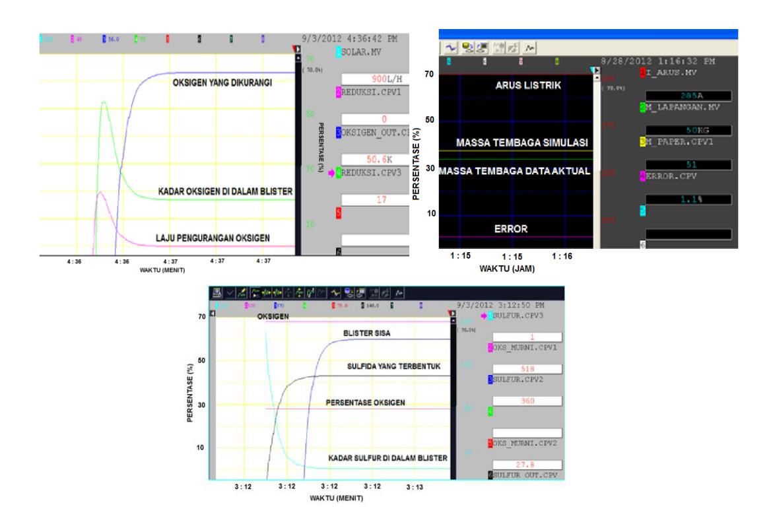Click the right arrow above ARUS LISTRIK chart
Image resolution: width=773 pixels, height=532 pixels.
click(x=597, y=70)
